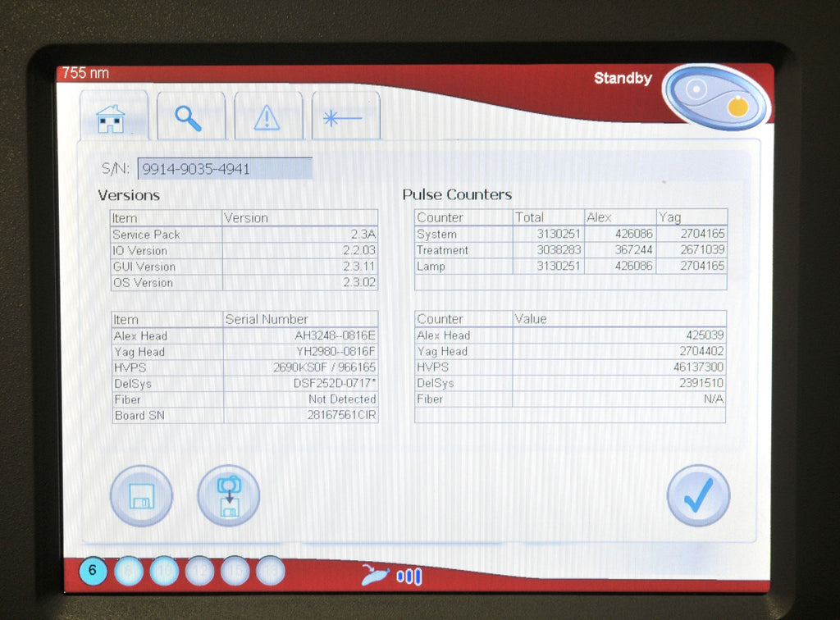Select Yag Head serial YH2980--0816F

point(336,352)
